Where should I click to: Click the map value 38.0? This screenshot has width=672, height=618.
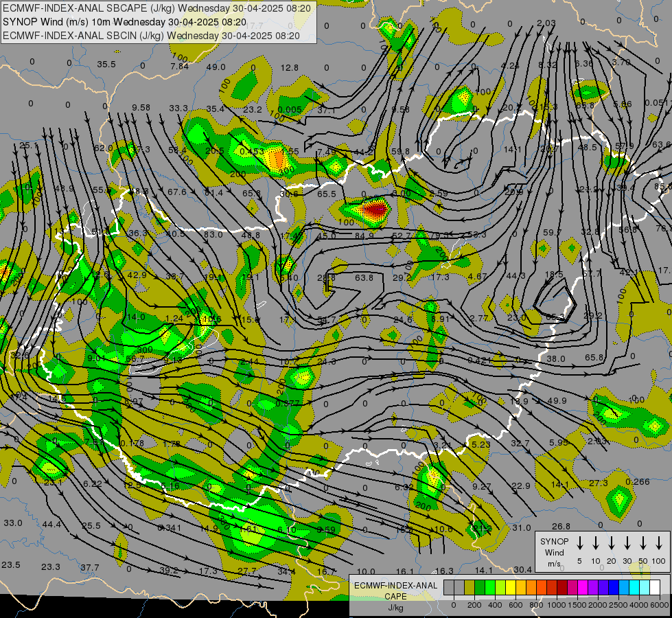(556, 358)
